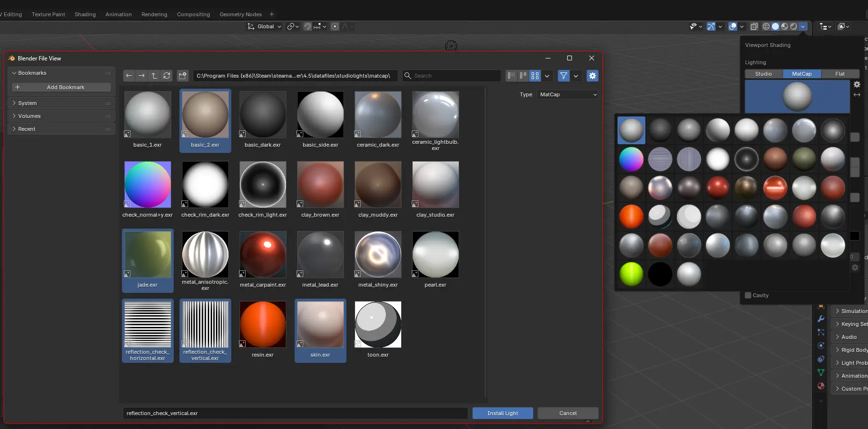Pick the bright green matcap sphere swatch
Screen dimensions: 868x429
pyautogui.click(x=631, y=274)
